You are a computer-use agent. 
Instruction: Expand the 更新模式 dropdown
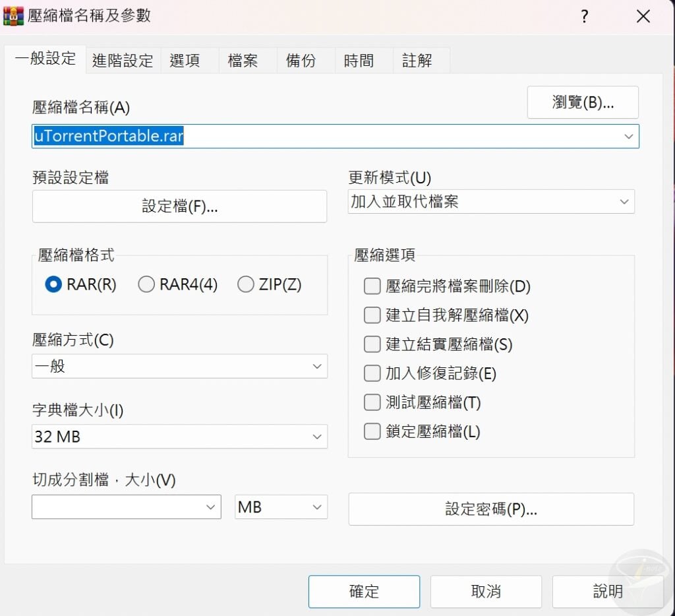[491, 202]
